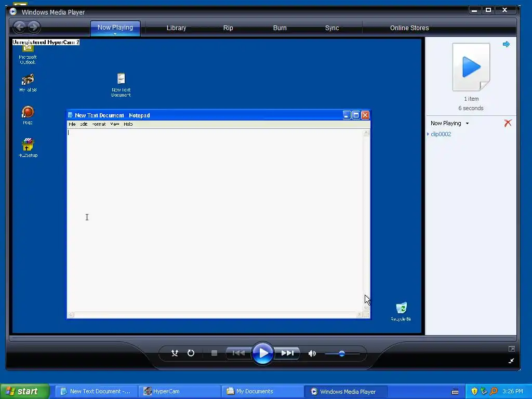Click the H2Setup icon in the video
Image resolution: width=532 pixels, height=399 pixels.
28,148
